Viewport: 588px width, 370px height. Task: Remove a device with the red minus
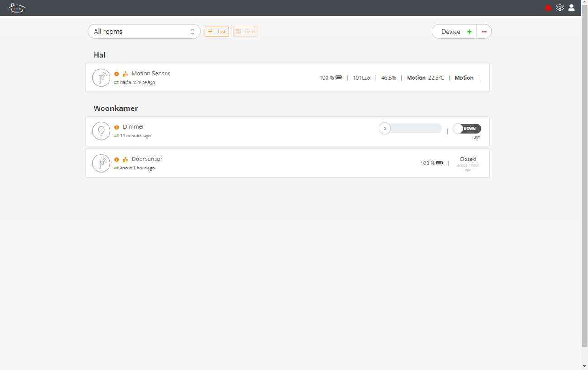pos(484,32)
